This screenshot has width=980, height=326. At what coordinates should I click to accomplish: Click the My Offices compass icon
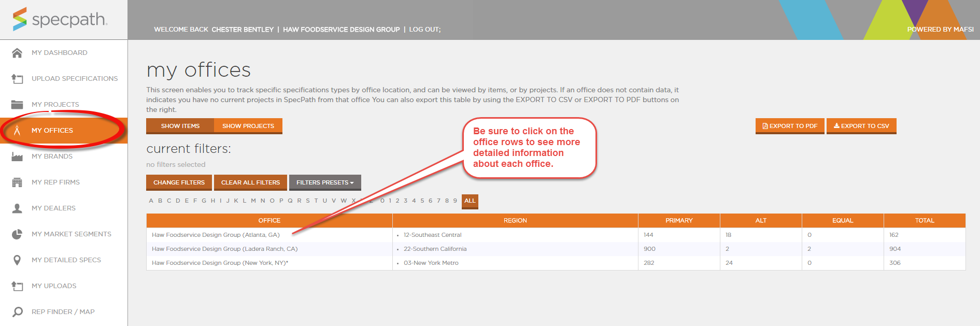(17, 130)
